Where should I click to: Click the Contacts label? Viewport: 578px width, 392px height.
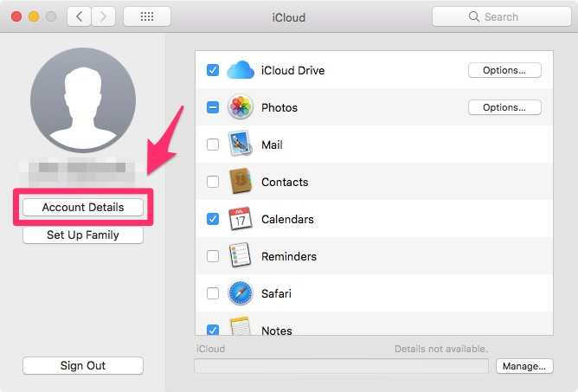pos(285,183)
